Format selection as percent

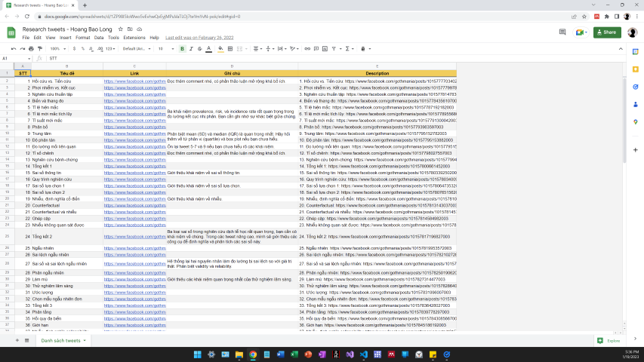click(82, 49)
